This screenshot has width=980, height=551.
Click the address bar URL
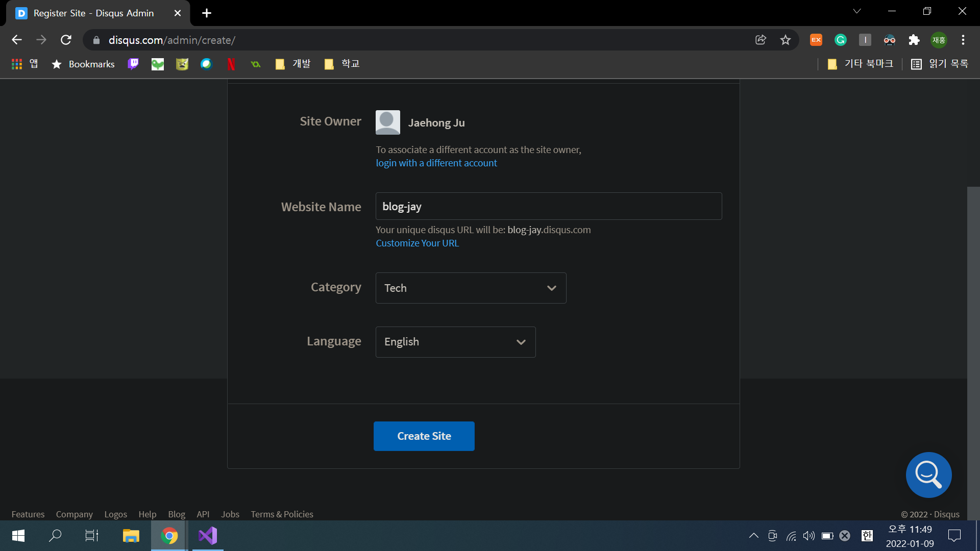coord(172,40)
